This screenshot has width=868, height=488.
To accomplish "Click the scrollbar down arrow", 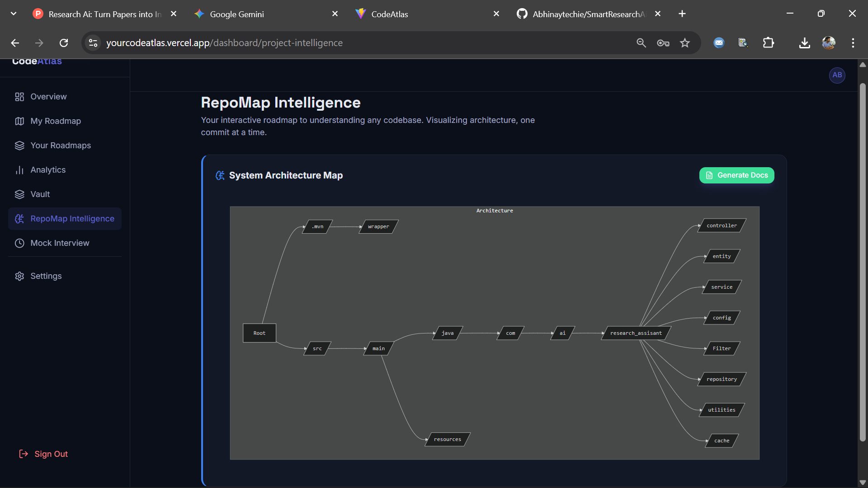I will point(863,482).
